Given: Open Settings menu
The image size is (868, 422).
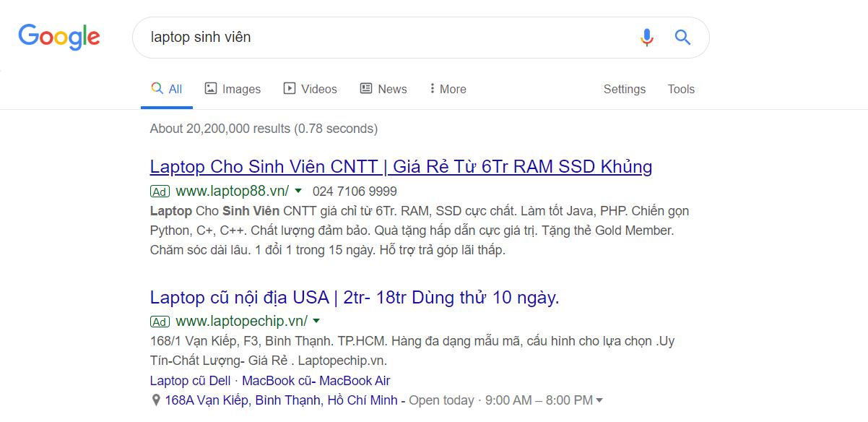Looking at the screenshot, I should [x=625, y=89].
